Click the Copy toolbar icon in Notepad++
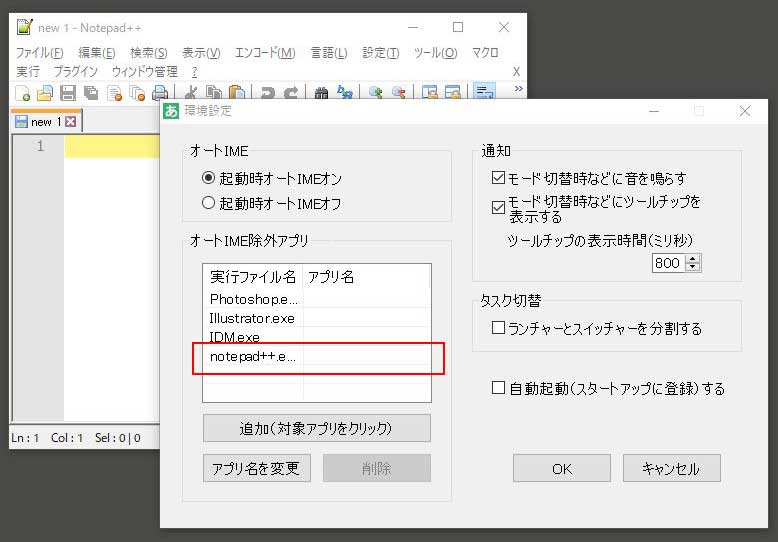Image resolution: width=778 pixels, height=542 pixels. pos(214,93)
